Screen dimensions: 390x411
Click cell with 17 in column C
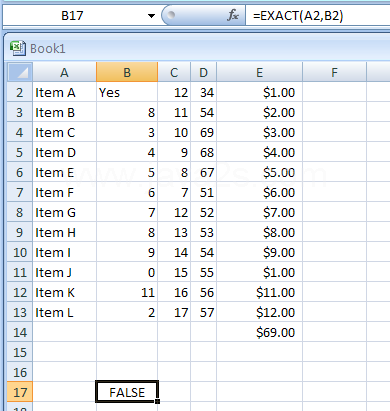174,312
